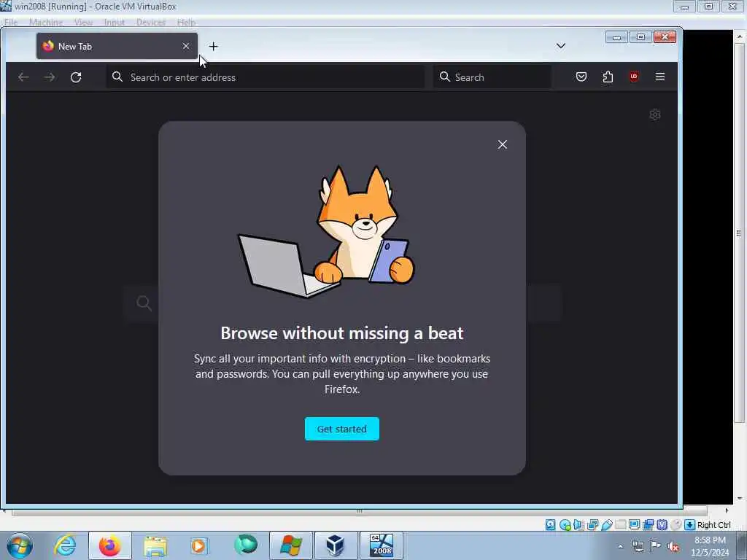Viewport: 747px width, 560px height.
Task: Open the Firefox hamburger menu
Action: coord(659,77)
